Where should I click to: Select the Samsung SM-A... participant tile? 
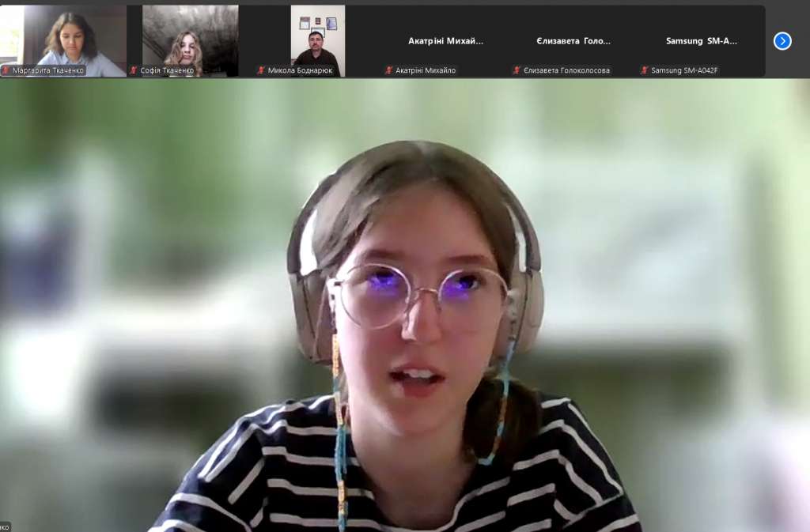coord(701,41)
